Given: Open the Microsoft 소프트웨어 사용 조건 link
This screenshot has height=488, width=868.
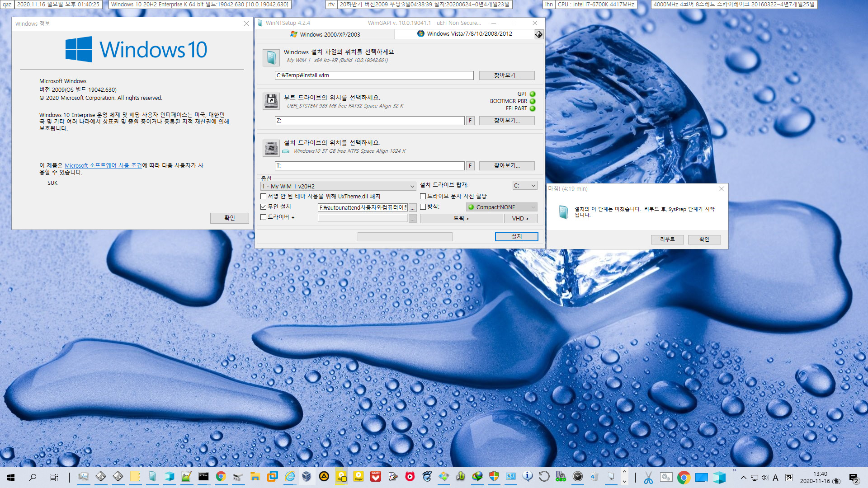Looking at the screenshot, I should click(x=103, y=166).
